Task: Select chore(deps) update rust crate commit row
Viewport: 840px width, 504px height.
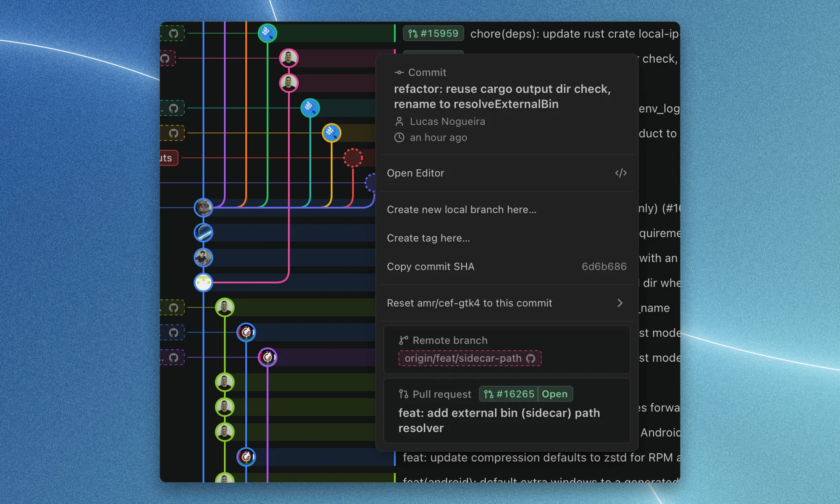Action: (575, 34)
